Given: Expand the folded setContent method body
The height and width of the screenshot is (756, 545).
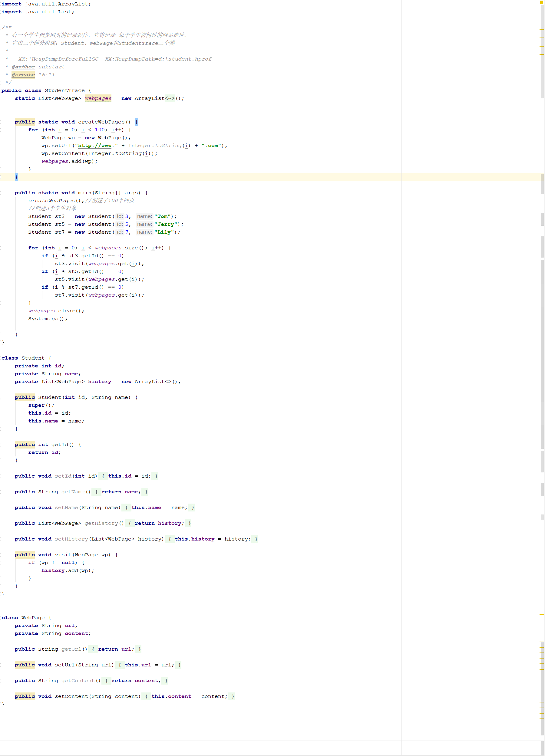Looking at the screenshot, I should tap(188, 696).
